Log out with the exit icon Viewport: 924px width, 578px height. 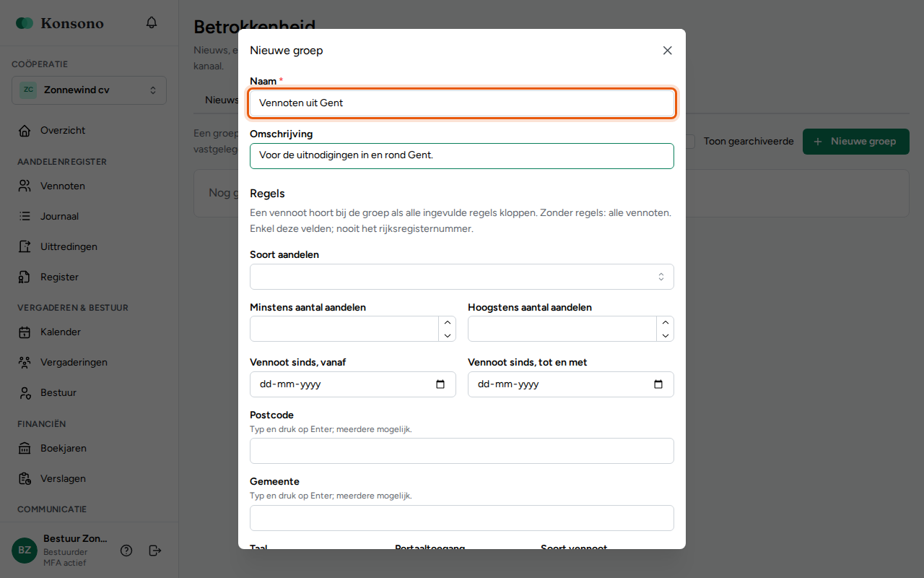click(154, 551)
